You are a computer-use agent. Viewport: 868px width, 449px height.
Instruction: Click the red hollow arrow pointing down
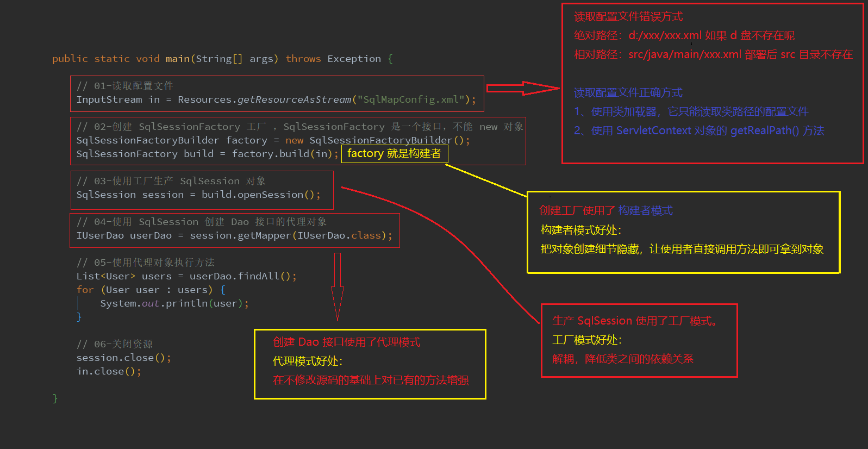[x=338, y=286]
